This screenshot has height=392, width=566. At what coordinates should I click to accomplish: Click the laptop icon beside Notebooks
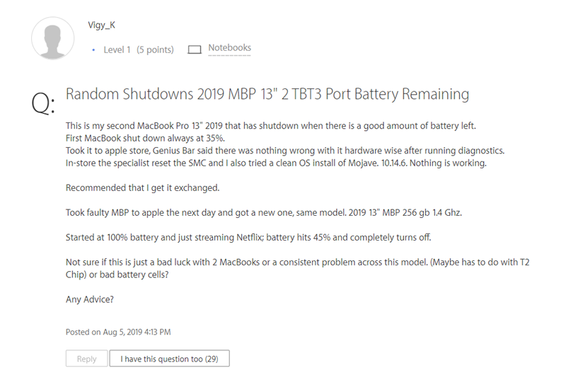pyautogui.click(x=194, y=50)
